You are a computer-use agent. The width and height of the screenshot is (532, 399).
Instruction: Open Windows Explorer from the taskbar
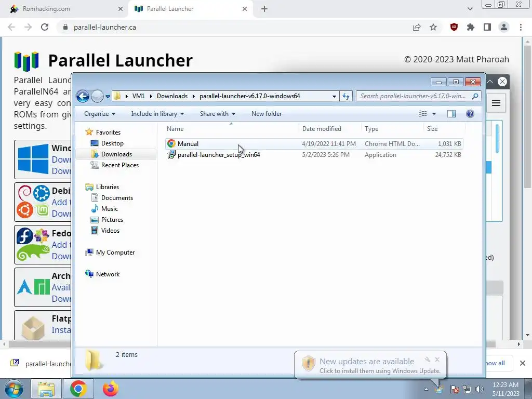46,389
